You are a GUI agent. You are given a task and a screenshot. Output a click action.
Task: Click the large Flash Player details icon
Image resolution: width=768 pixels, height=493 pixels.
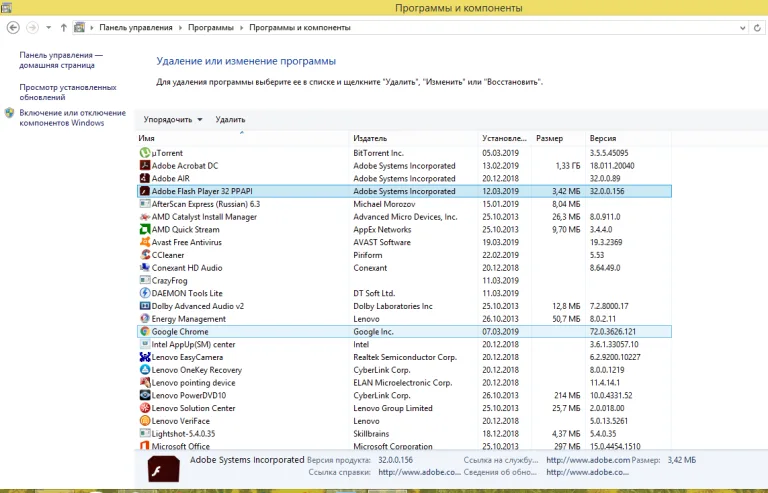(164, 469)
